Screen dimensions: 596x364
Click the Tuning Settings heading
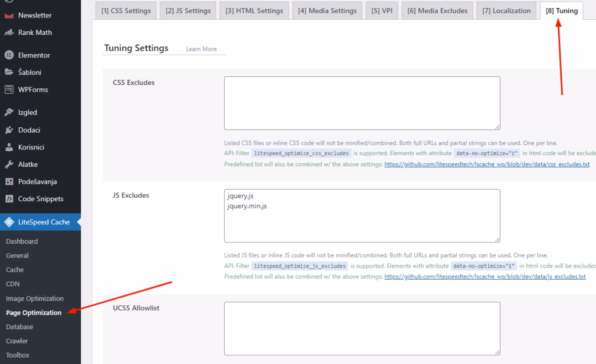pyautogui.click(x=136, y=48)
